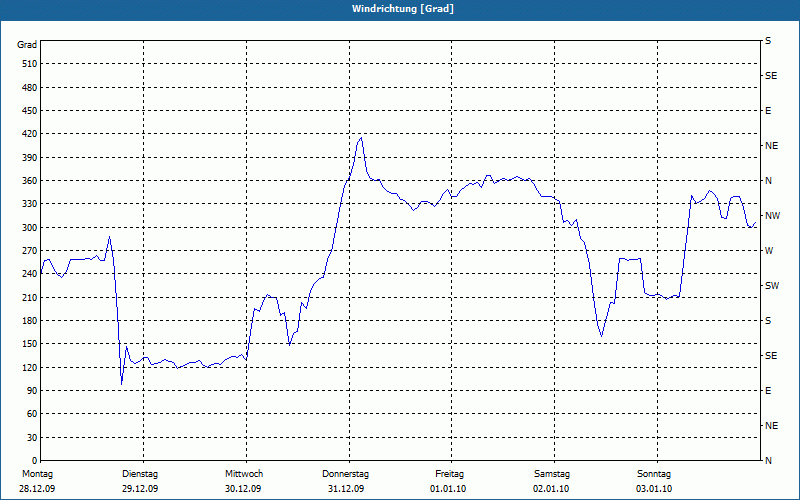Image resolution: width=800 pixels, height=500 pixels.
Task: Click the curve's highest peak near 420 on Donnerstag
Action: pos(361,138)
